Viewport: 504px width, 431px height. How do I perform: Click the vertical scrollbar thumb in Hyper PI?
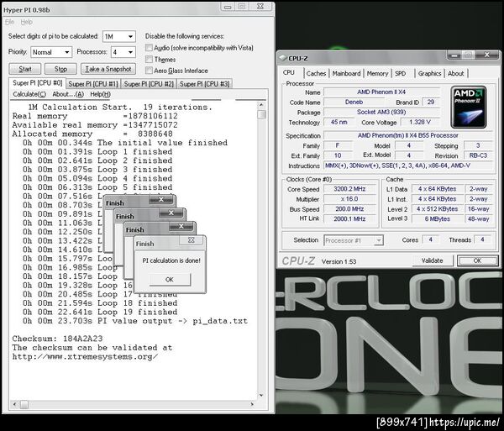[261, 114]
